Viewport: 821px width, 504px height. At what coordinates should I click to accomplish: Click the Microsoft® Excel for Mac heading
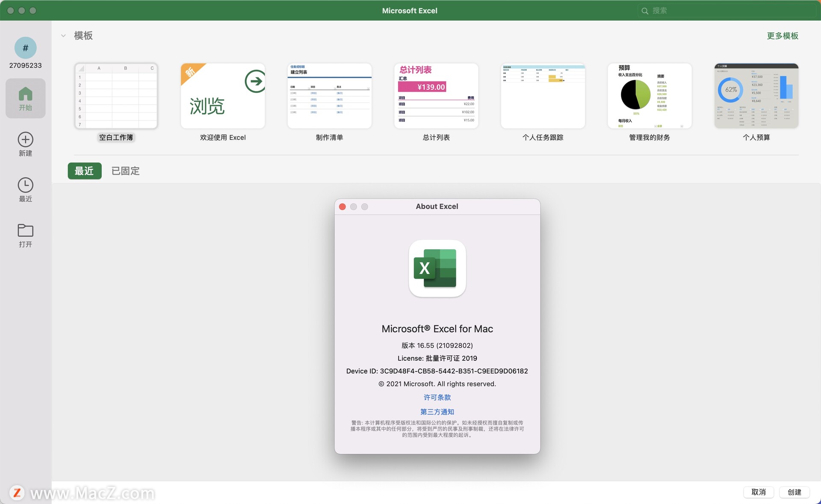click(437, 329)
